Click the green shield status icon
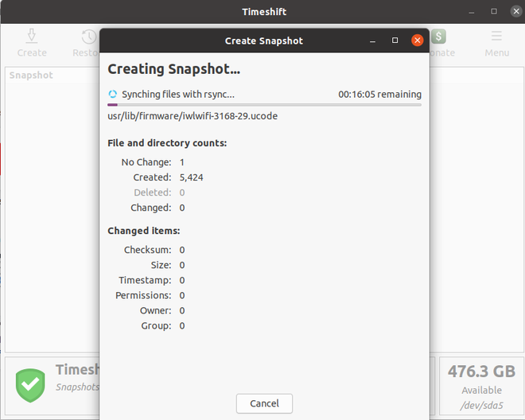The height and width of the screenshot is (420, 525). tap(30, 385)
